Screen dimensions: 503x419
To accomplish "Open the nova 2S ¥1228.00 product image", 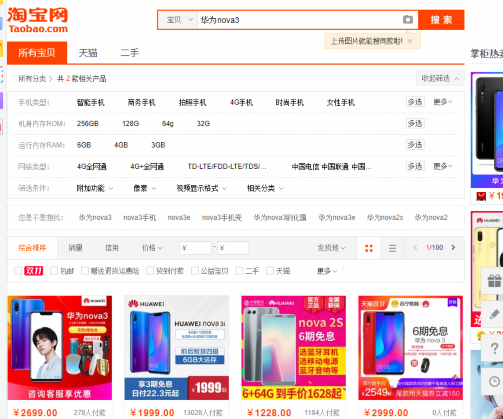I will point(294,348).
